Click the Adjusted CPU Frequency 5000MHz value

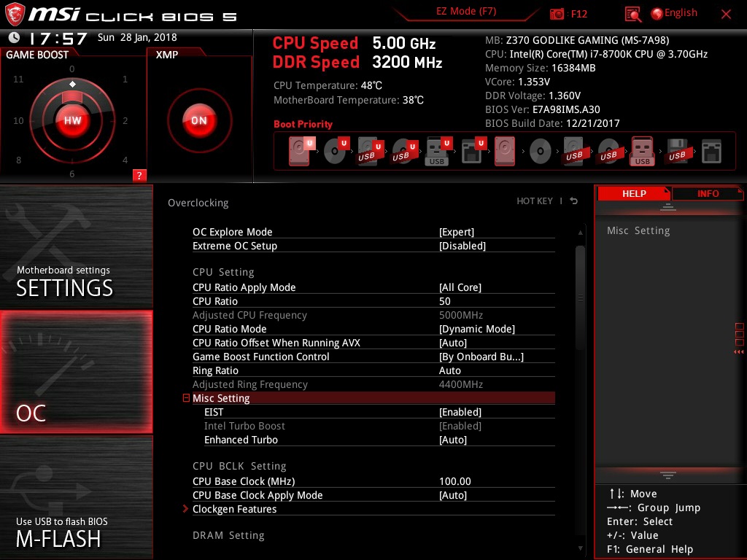[461, 315]
